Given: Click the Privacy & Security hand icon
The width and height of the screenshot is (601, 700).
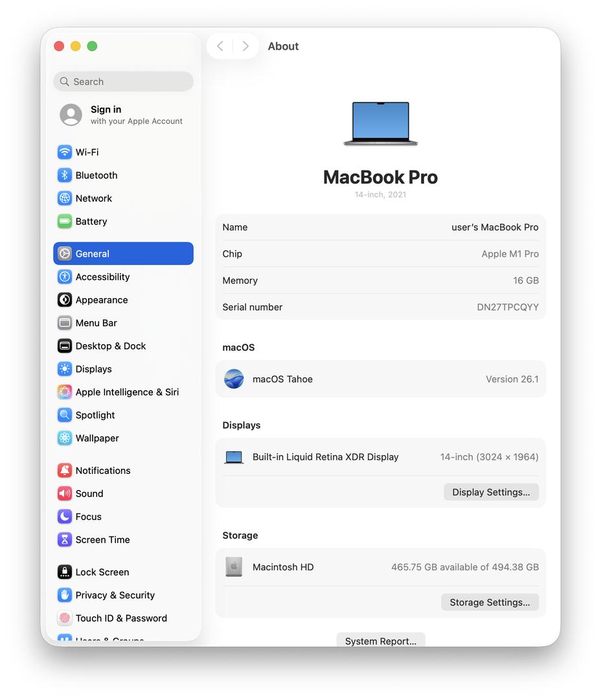Looking at the screenshot, I should coord(65,595).
